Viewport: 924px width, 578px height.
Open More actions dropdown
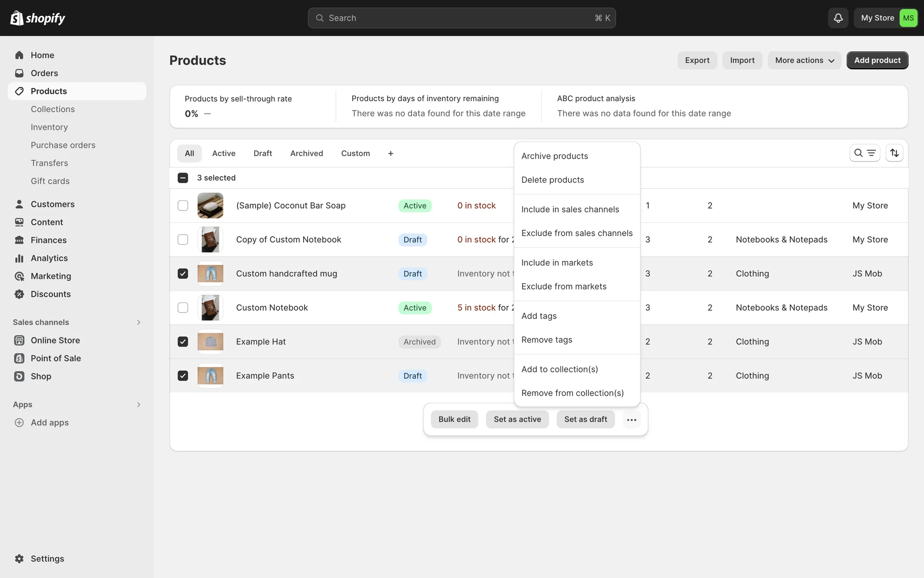(804, 60)
